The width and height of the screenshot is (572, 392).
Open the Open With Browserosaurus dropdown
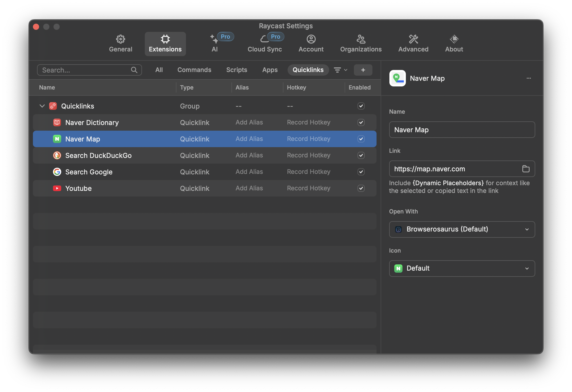(x=462, y=229)
